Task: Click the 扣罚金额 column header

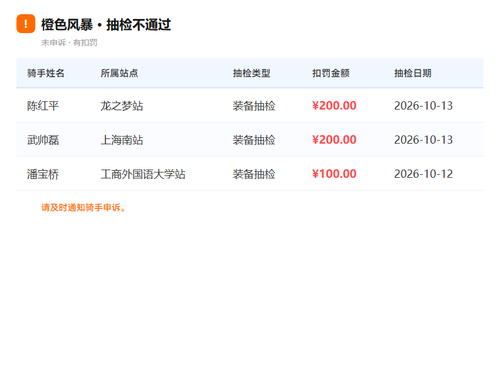Action: [x=331, y=73]
